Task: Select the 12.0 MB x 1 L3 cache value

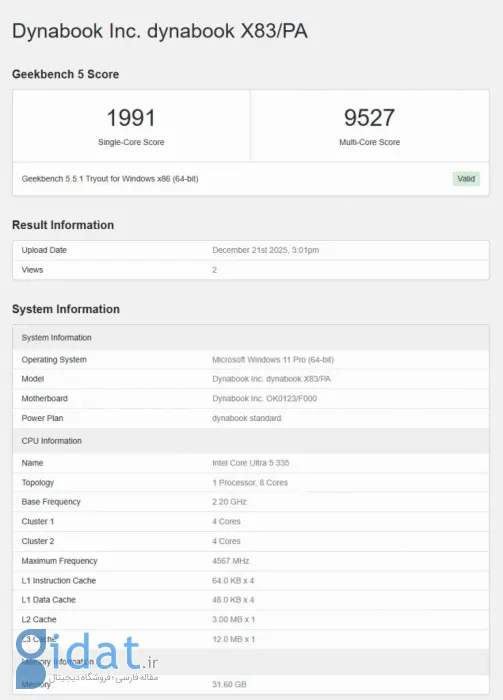Action: [233, 639]
